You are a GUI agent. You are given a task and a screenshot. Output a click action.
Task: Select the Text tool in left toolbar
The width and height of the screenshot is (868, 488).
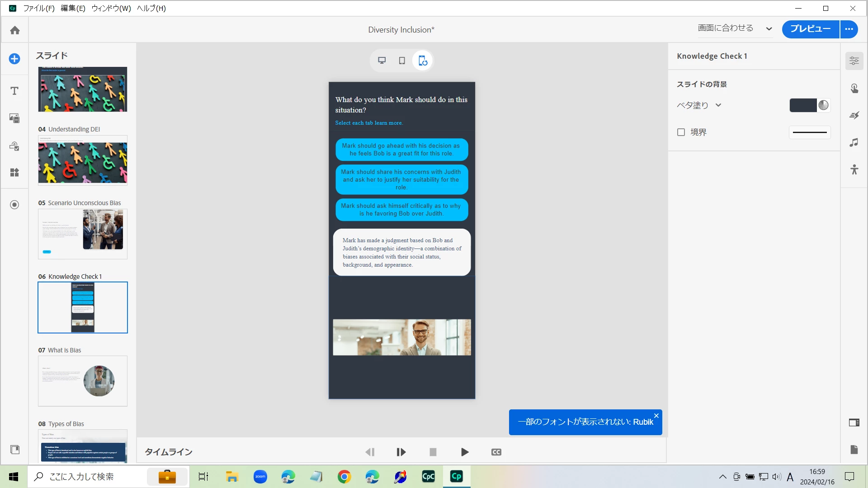[14, 91]
